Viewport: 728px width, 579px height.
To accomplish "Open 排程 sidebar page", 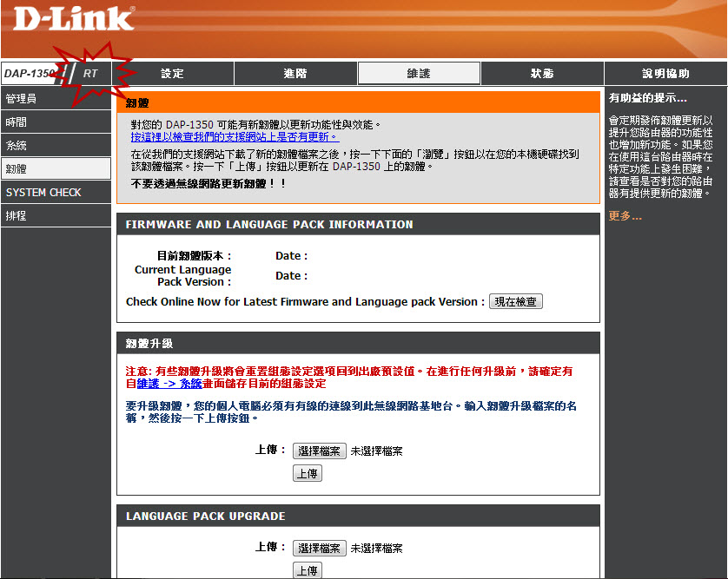I will click(x=56, y=216).
